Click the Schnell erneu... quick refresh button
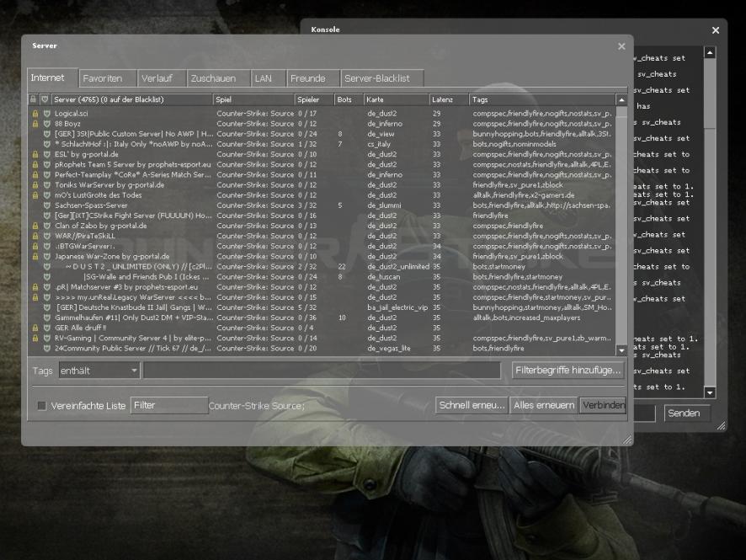746x560 pixels. click(472, 405)
